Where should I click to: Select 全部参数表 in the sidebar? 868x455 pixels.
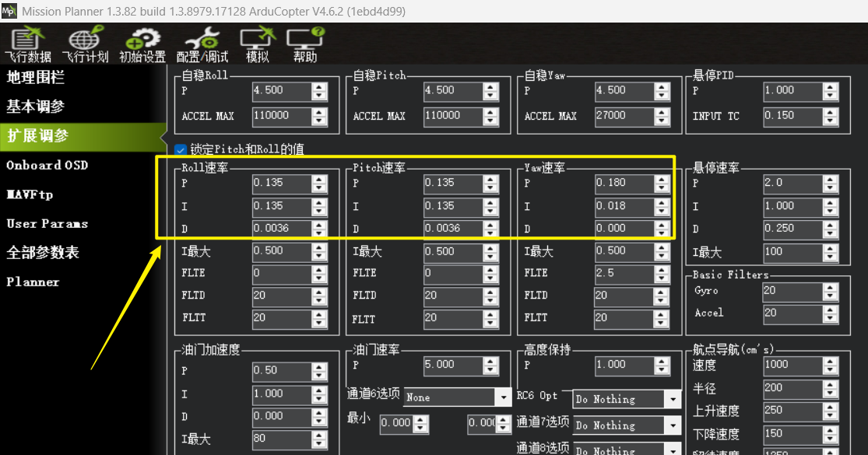point(43,253)
